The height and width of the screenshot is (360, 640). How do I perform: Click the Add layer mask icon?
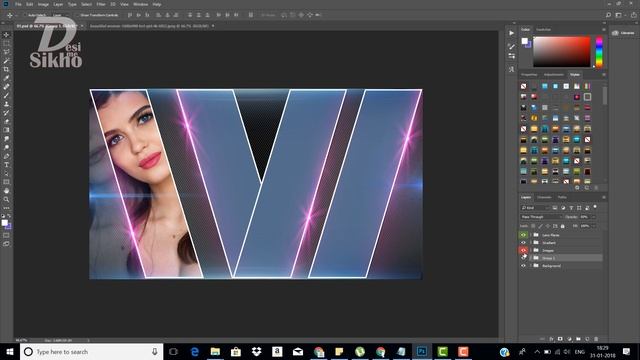click(560, 339)
